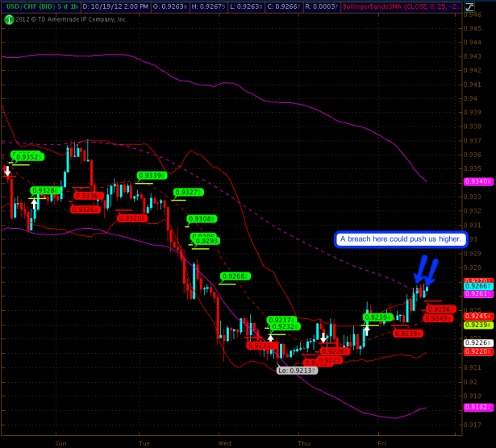The image size is (496, 448).
Task: Click the gray 'Lo: 0.9213' low marker
Action: tap(297, 371)
